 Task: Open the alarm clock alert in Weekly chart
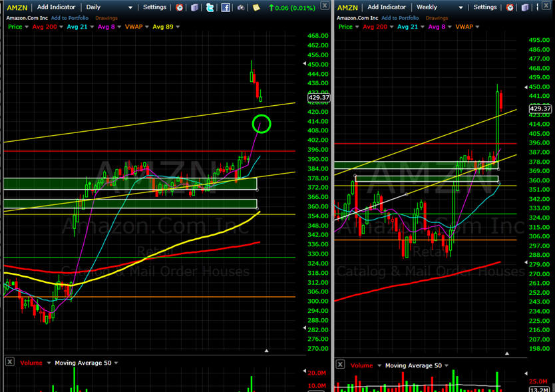click(x=510, y=7)
